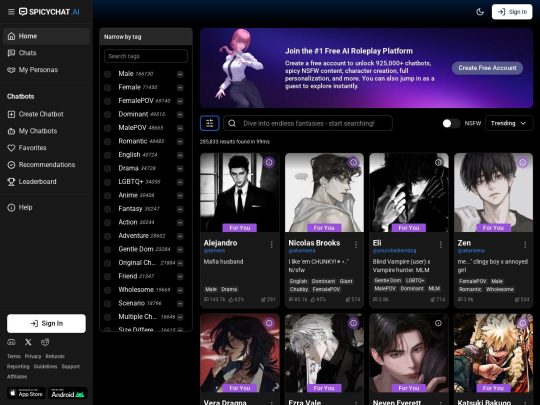Image resolution: width=540 pixels, height=405 pixels.
Task: Open the Affiliates footer link
Action: point(17,377)
